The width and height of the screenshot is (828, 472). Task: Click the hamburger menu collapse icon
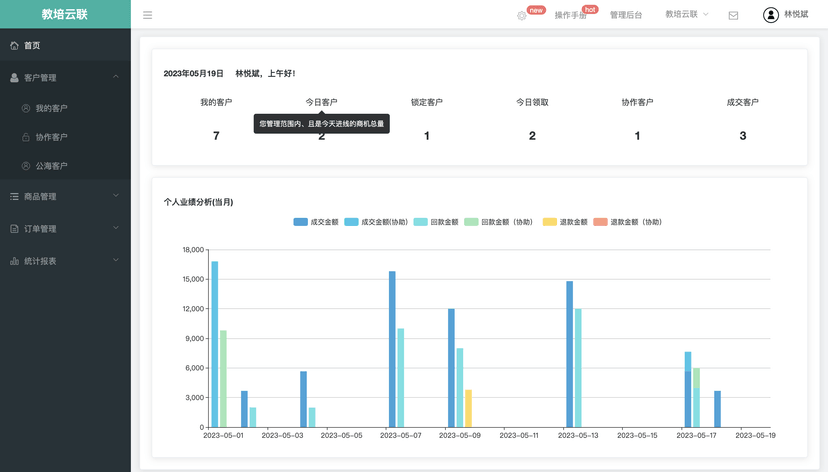coord(148,15)
